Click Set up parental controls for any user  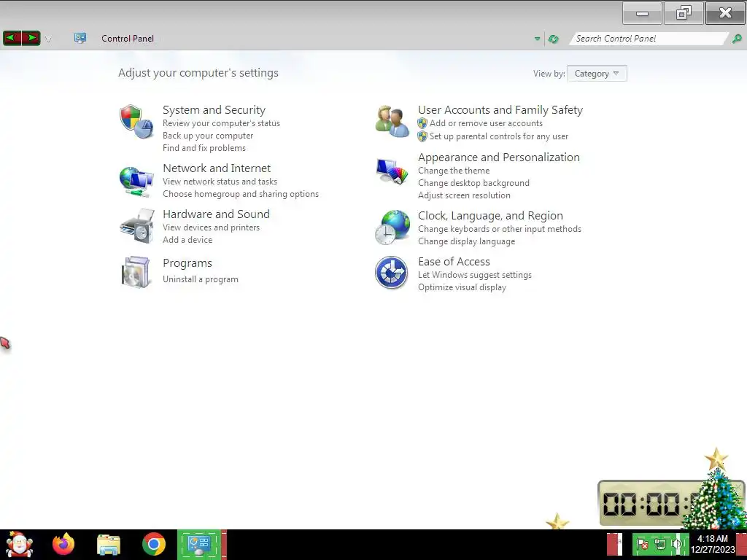(x=499, y=136)
